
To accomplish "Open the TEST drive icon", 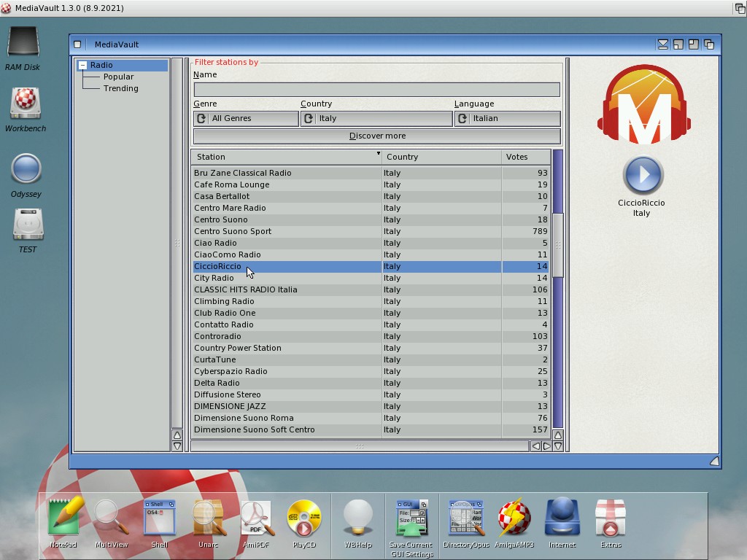I will (28, 225).
